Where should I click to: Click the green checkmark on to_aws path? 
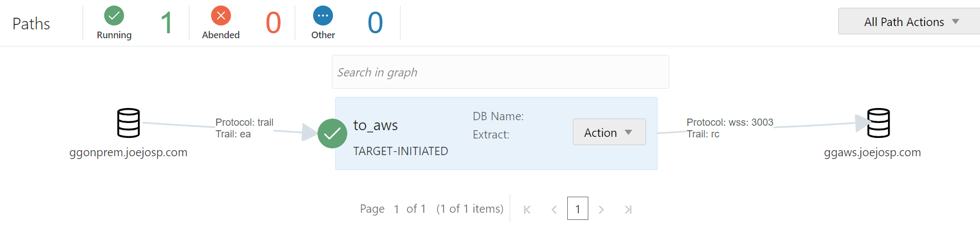[x=332, y=134]
